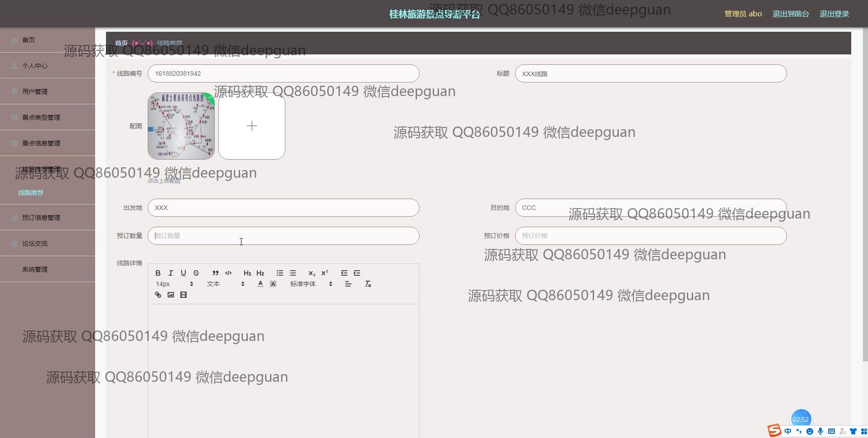Toggle underline formatting

coord(183,273)
